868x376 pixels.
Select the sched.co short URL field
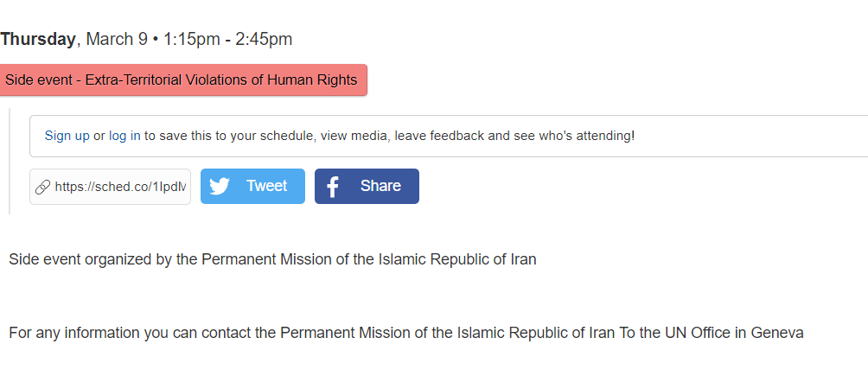(x=110, y=187)
